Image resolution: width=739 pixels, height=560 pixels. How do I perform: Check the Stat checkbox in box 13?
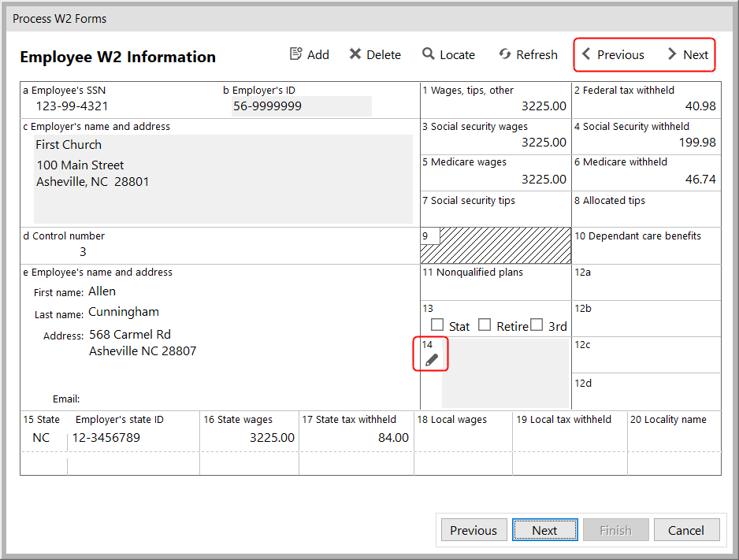pyautogui.click(x=437, y=325)
